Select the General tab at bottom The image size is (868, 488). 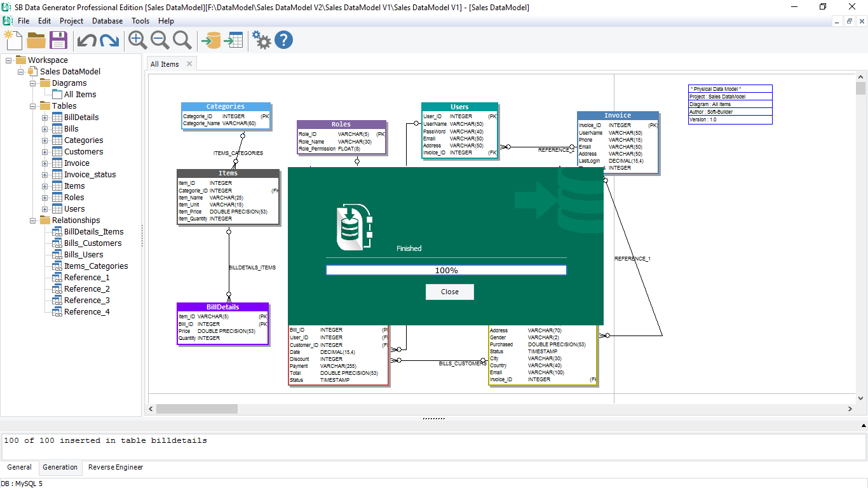click(19, 467)
